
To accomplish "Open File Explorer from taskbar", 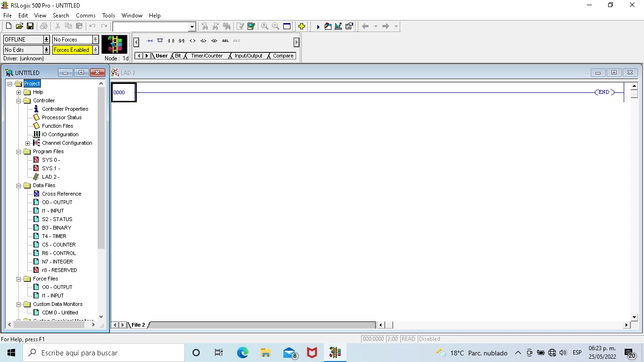I will [x=265, y=353].
